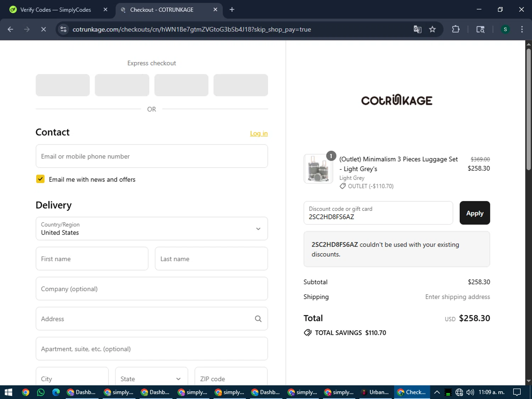Click the Subtotal label
Image resolution: width=532 pixels, height=399 pixels.
pyautogui.click(x=315, y=282)
